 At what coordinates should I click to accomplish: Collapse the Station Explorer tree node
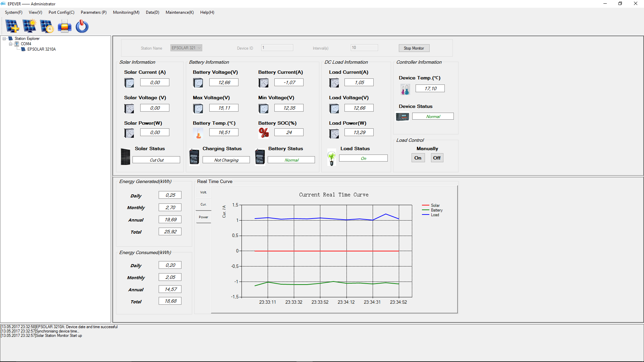4,39
